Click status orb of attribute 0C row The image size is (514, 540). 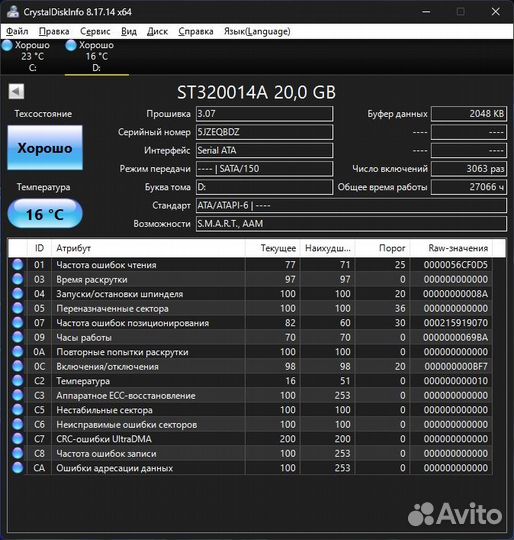(18, 366)
